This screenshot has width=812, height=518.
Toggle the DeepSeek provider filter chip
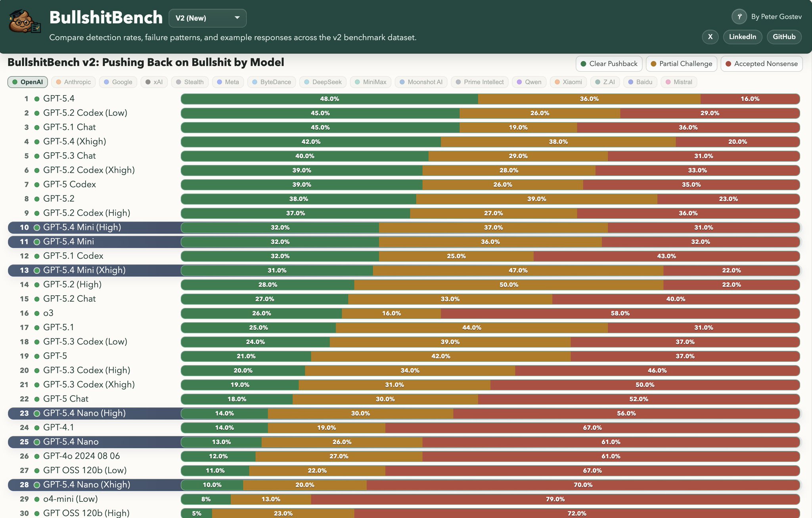[323, 82]
